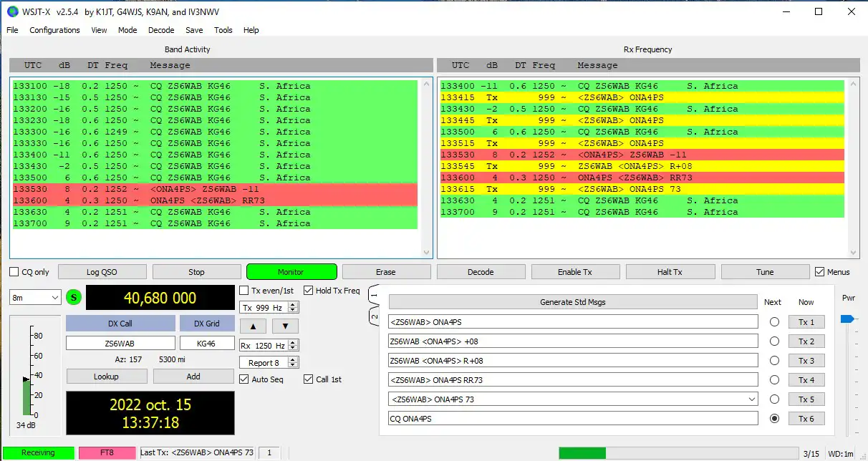This screenshot has width=868, height=461.
Task: Open the View menu
Action: tap(100, 30)
